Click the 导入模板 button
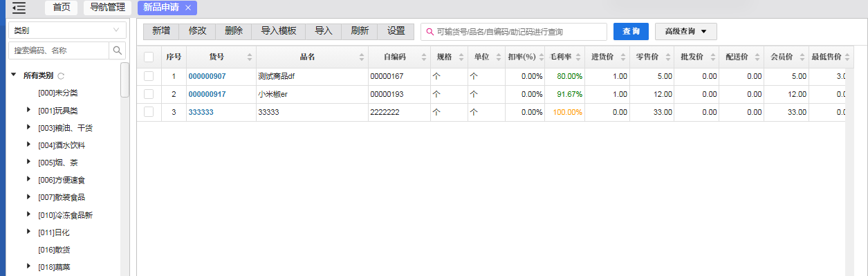 279,31
